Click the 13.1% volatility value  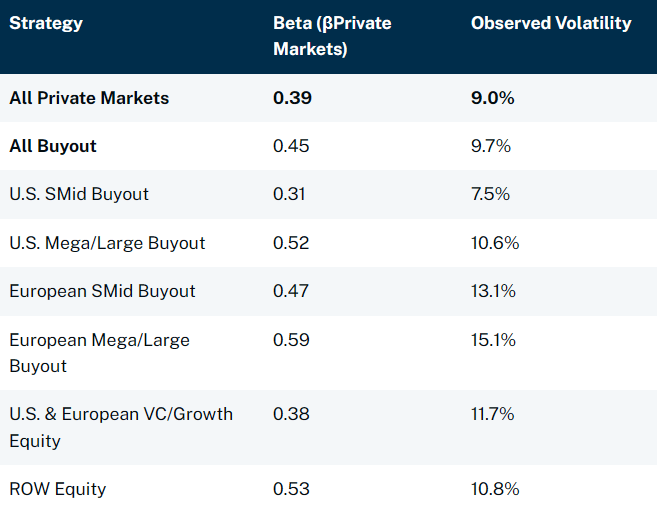pyautogui.click(x=494, y=291)
